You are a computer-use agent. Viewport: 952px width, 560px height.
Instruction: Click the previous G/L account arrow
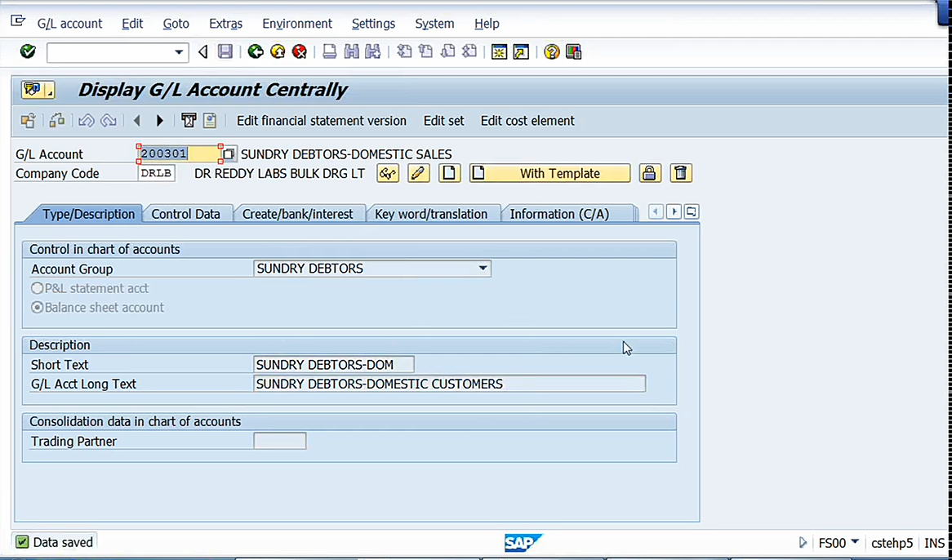(137, 121)
